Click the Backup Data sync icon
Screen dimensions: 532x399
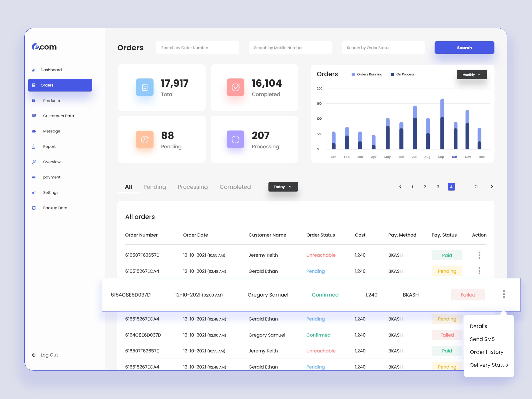coord(34,208)
